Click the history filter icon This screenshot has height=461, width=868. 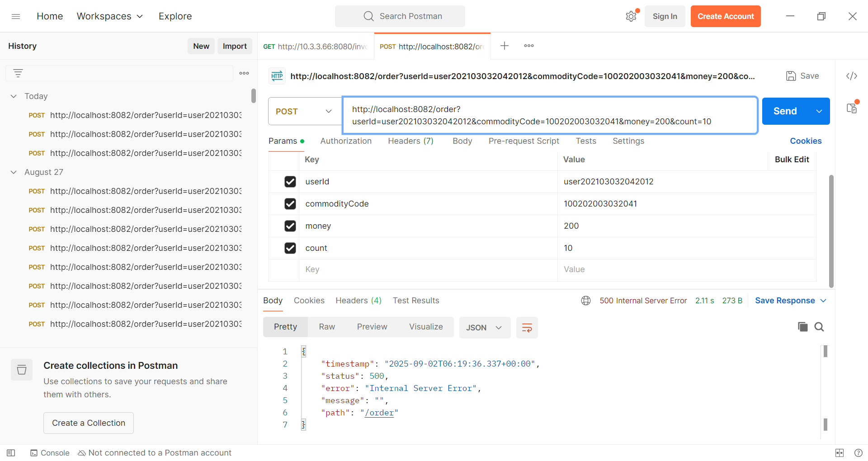(x=18, y=73)
